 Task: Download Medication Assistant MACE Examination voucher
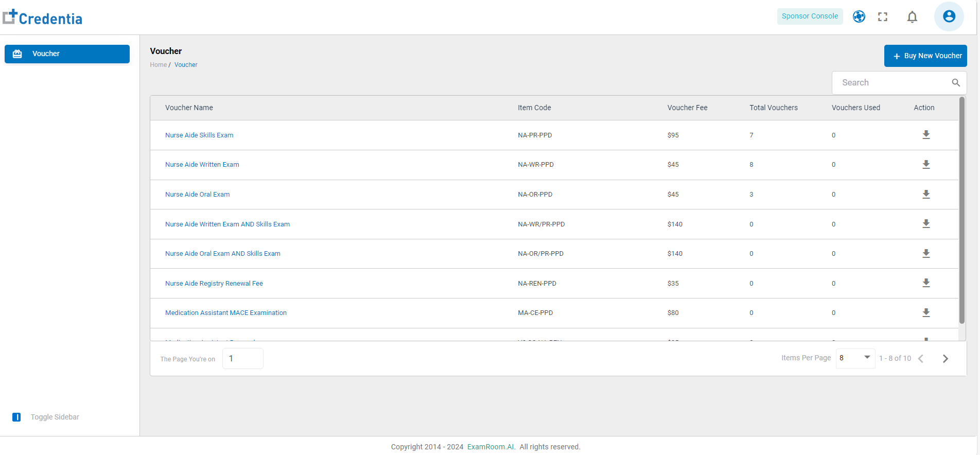tap(926, 313)
